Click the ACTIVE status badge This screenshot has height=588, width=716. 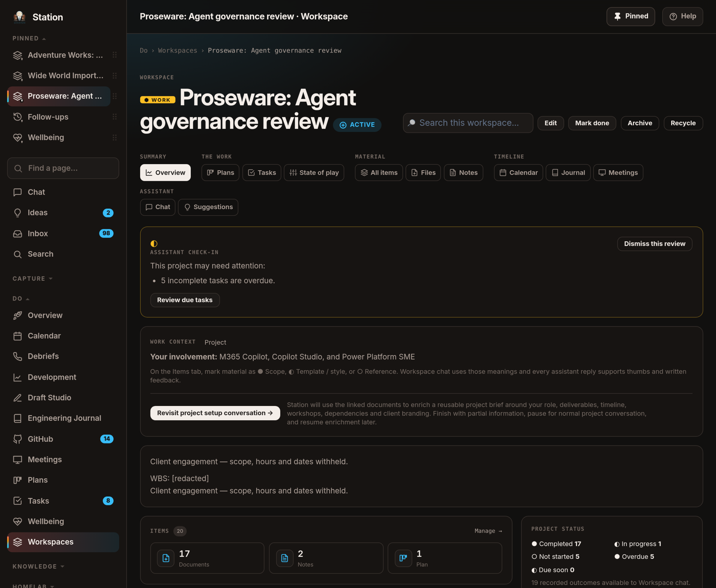coord(357,125)
